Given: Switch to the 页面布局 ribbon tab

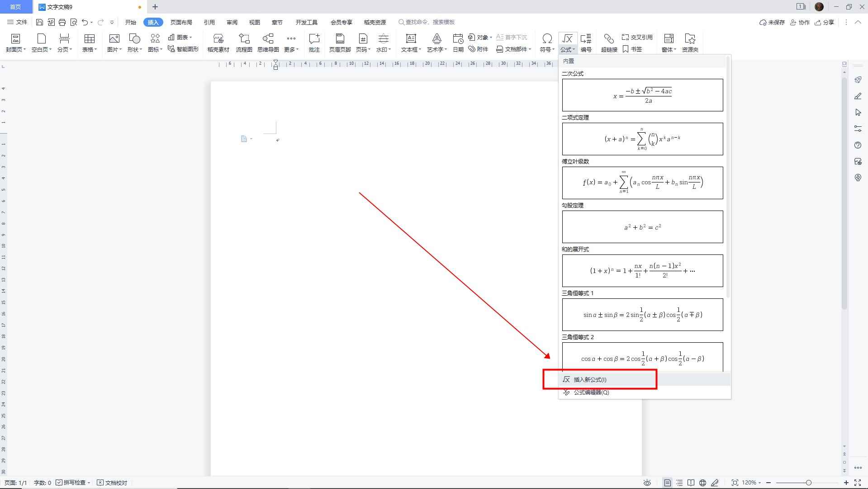Looking at the screenshot, I should (x=181, y=22).
